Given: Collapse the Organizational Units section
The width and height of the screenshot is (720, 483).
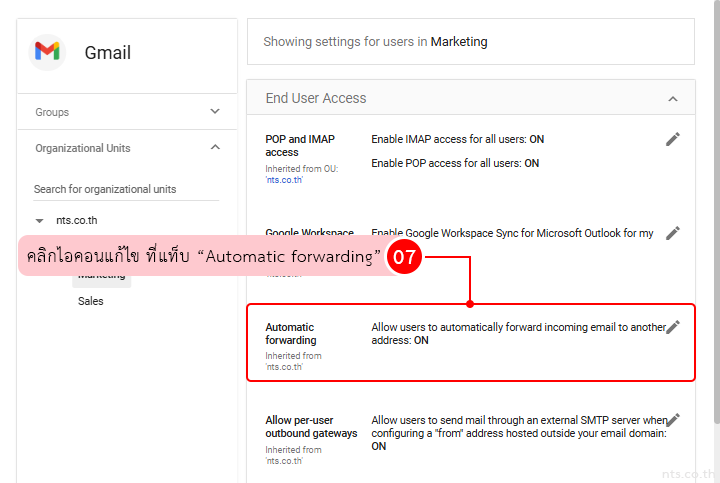Looking at the screenshot, I should (215, 148).
